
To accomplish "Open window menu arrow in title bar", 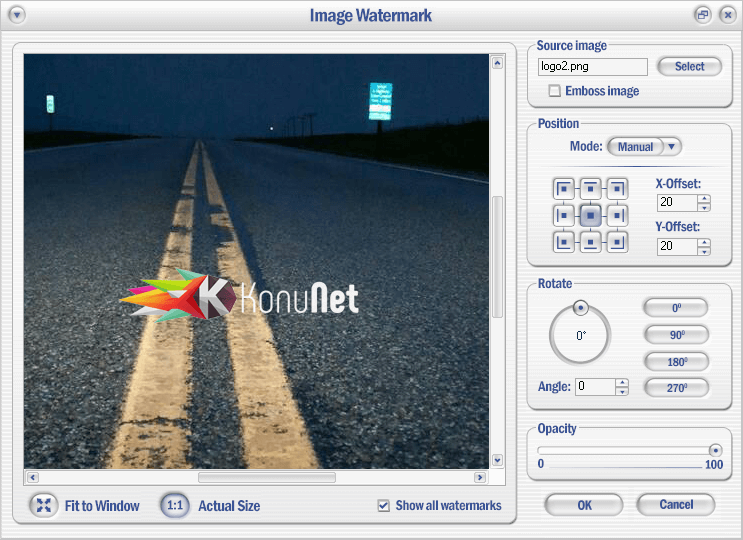I will [x=17, y=15].
